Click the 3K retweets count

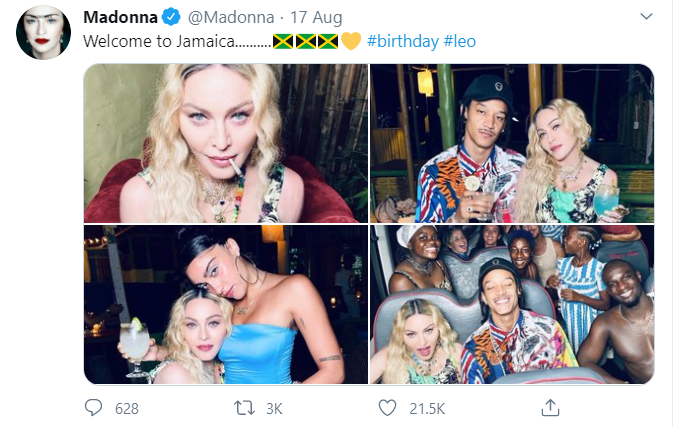click(x=274, y=409)
